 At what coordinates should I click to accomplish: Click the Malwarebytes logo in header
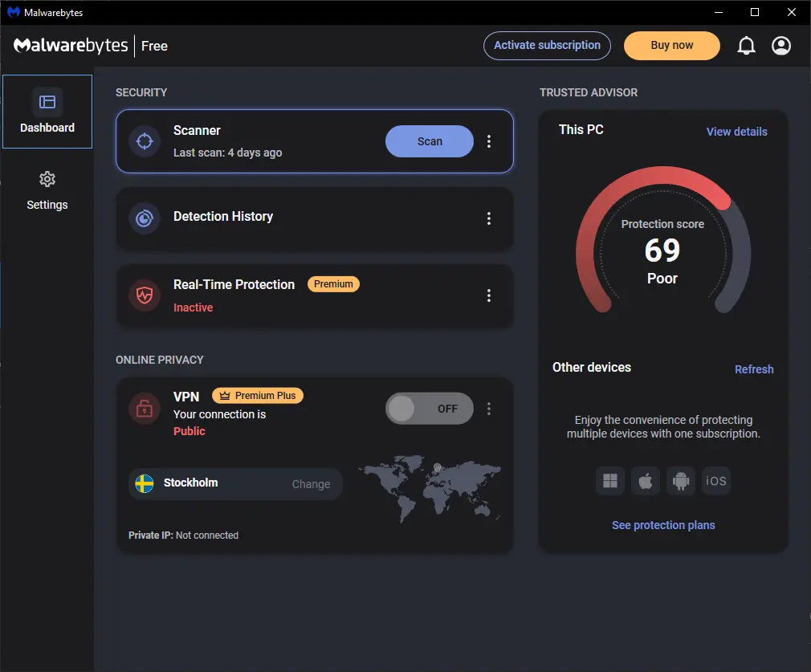click(71, 46)
